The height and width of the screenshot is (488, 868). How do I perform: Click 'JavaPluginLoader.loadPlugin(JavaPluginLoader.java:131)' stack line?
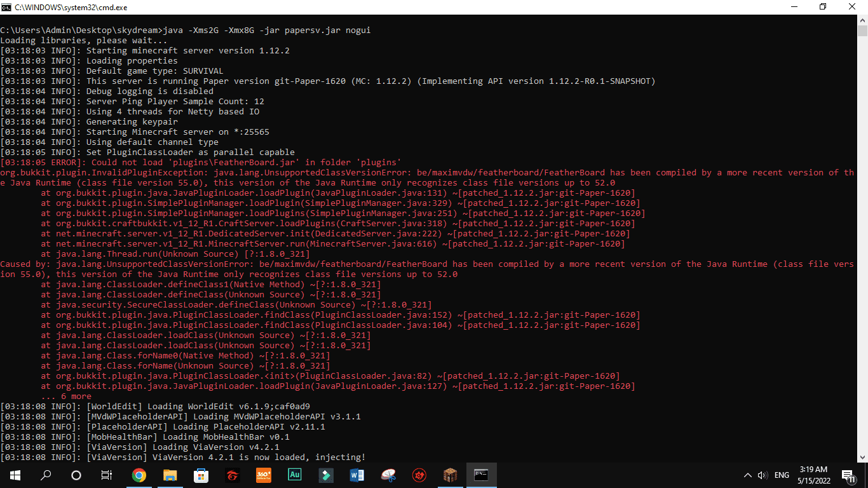(x=338, y=193)
